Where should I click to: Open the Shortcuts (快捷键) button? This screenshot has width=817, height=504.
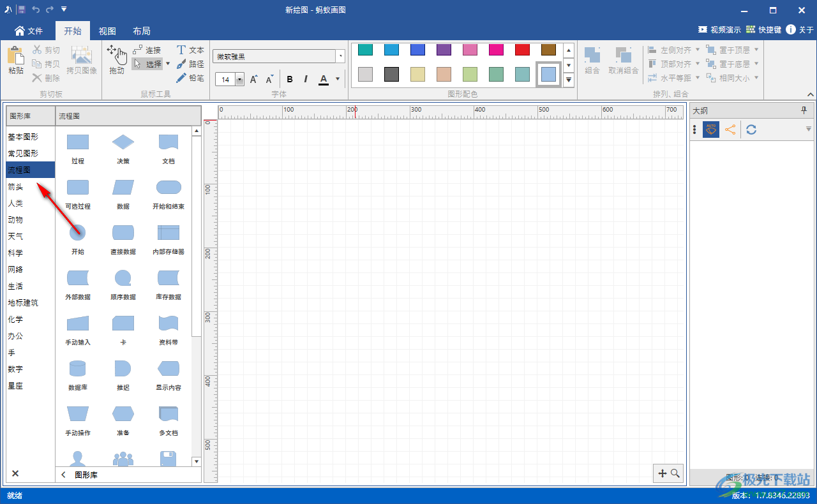pos(763,29)
